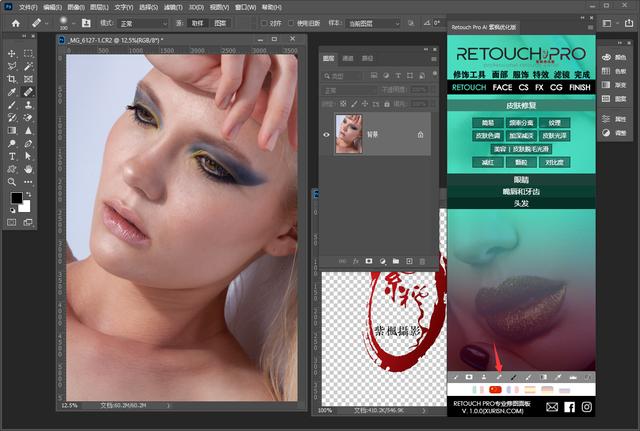Select the Horizontal Type tool

[11, 156]
